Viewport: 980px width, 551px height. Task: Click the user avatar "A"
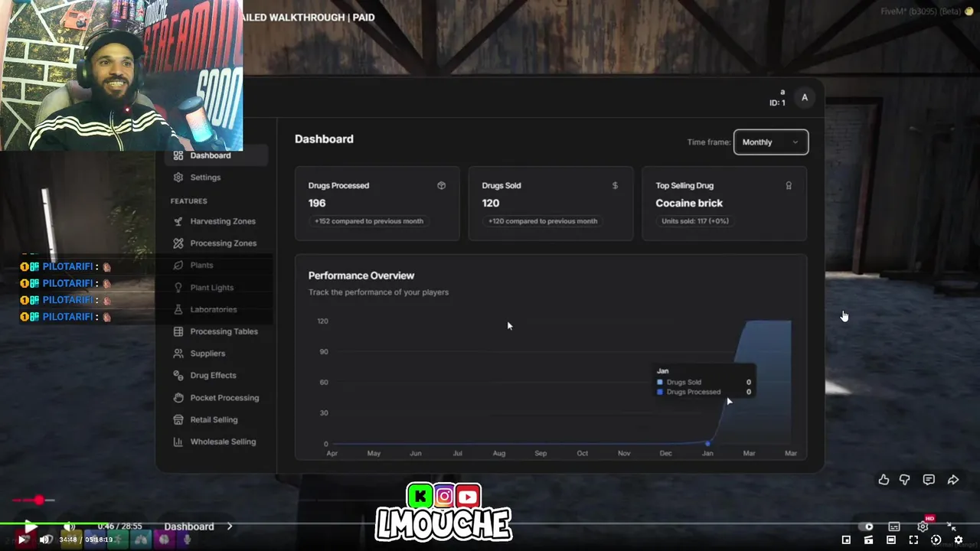(x=804, y=97)
